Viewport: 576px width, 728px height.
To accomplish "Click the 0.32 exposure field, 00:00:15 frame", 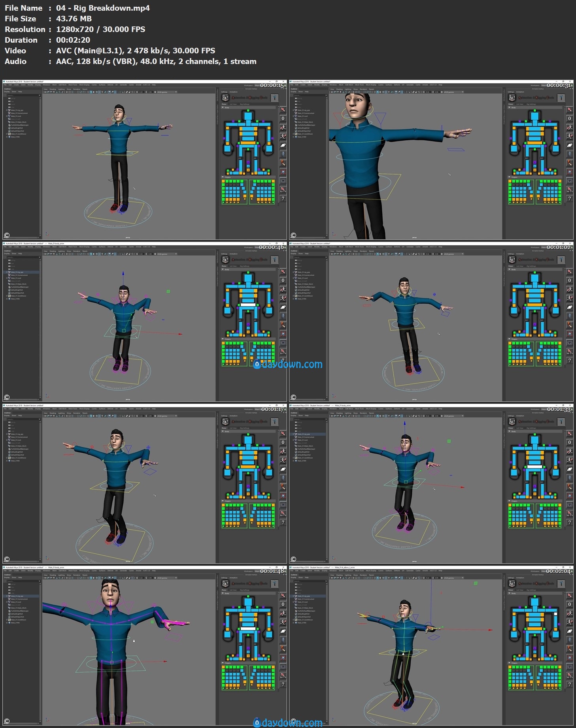I will coord(141,92).
